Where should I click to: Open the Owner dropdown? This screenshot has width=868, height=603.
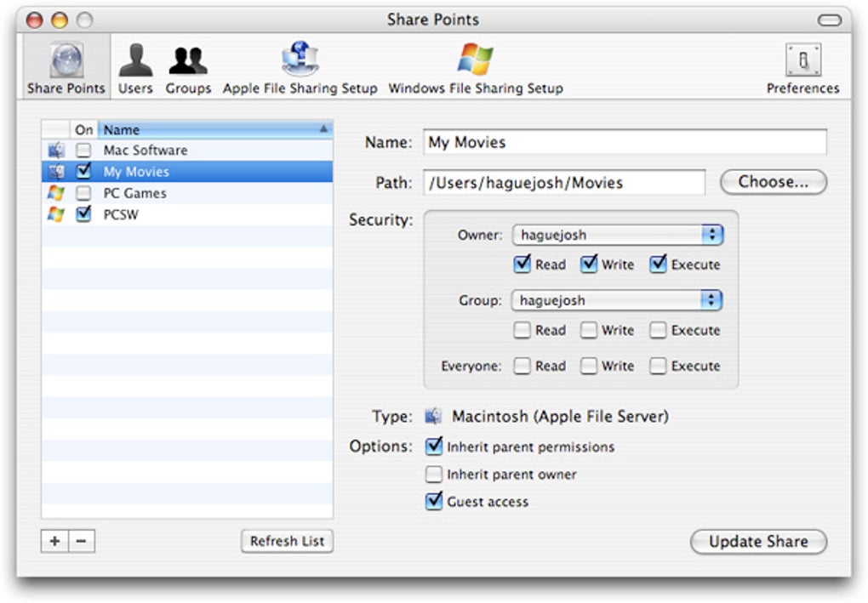[x=616, y=236]
